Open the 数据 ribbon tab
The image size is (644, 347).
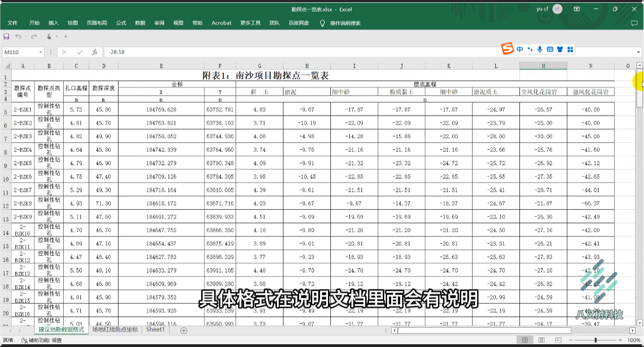click(x=140, y=23)
